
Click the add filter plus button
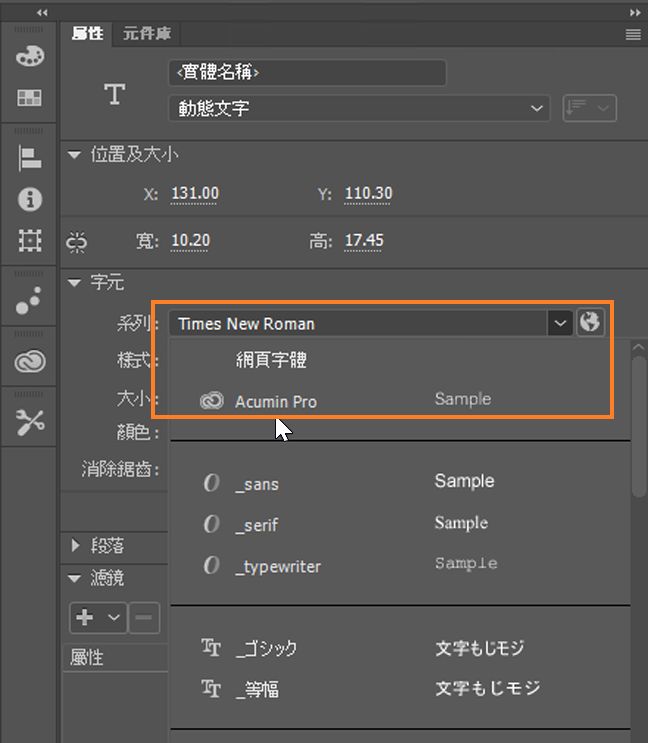click(85, 617)
